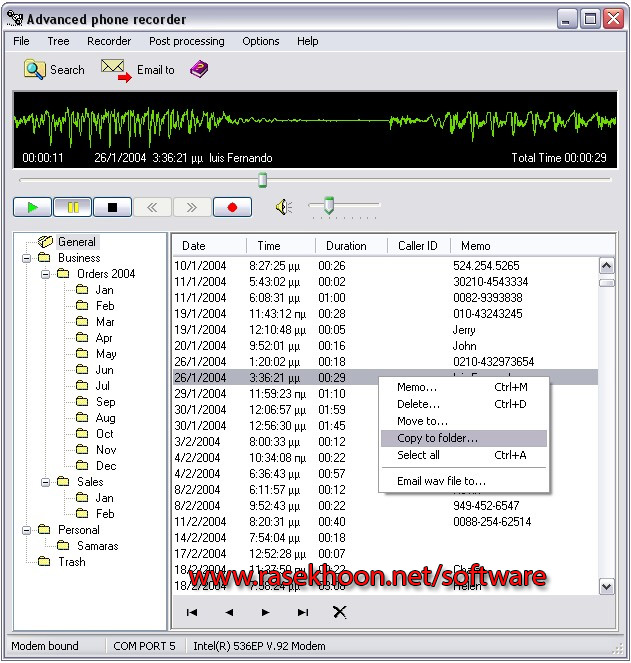The height and width of the screenshot is (663, 631).
Task: Open the Mar folder under Orders 2004
Action: (x=95, y=322)
